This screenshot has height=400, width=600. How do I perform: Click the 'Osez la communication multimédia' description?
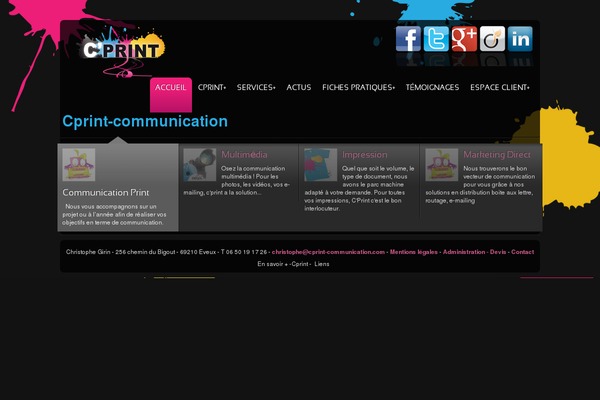click(237, 180)
